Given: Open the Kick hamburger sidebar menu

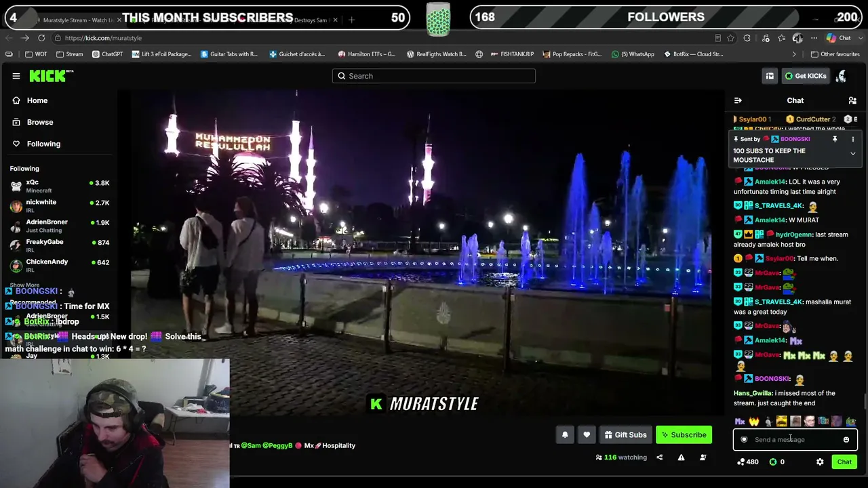Looking at the screenshot, I should click(x=16, y=76).
